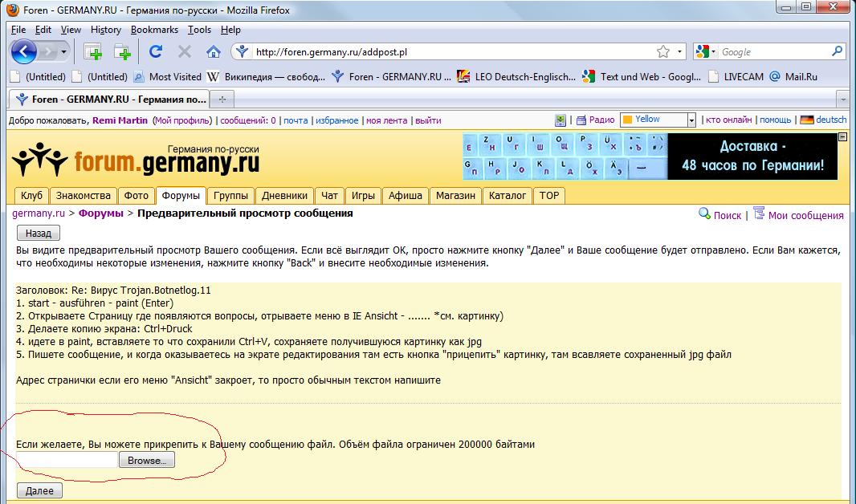The width and height of the screenshot is (856, 504).
Task: Expand the address bar history dropdown
Action: 679,52
